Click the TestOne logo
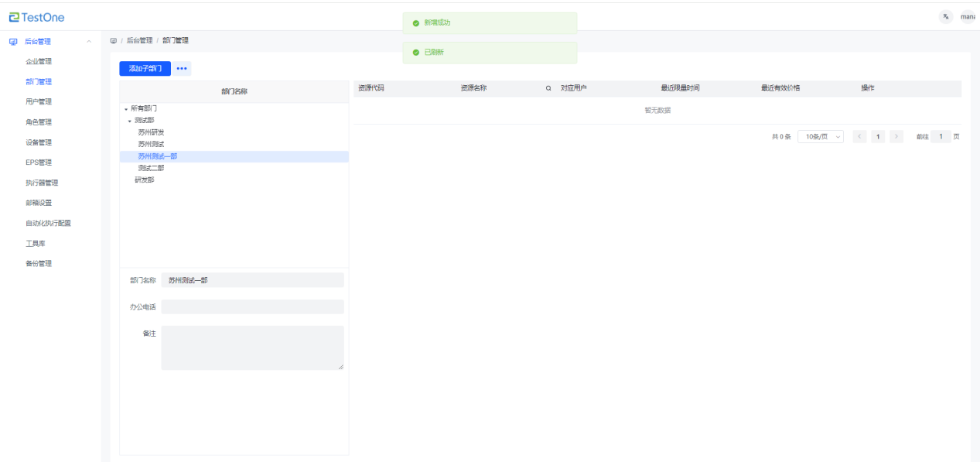Viewport: 980px width, 462px height. tap(36, 17)
